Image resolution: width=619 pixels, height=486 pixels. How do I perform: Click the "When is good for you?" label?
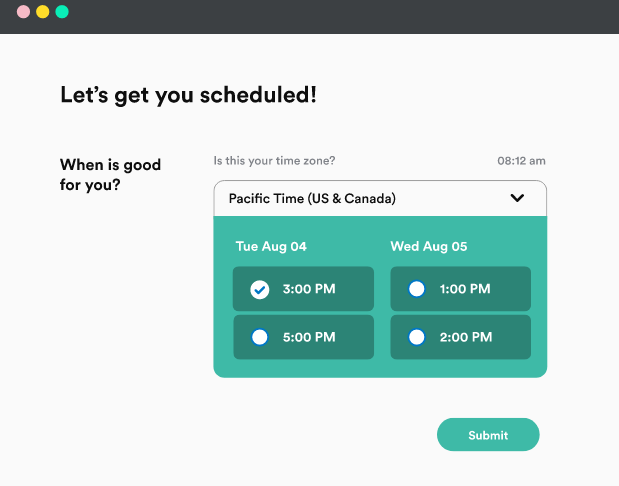pyautogui.click(x=110, y=174)
